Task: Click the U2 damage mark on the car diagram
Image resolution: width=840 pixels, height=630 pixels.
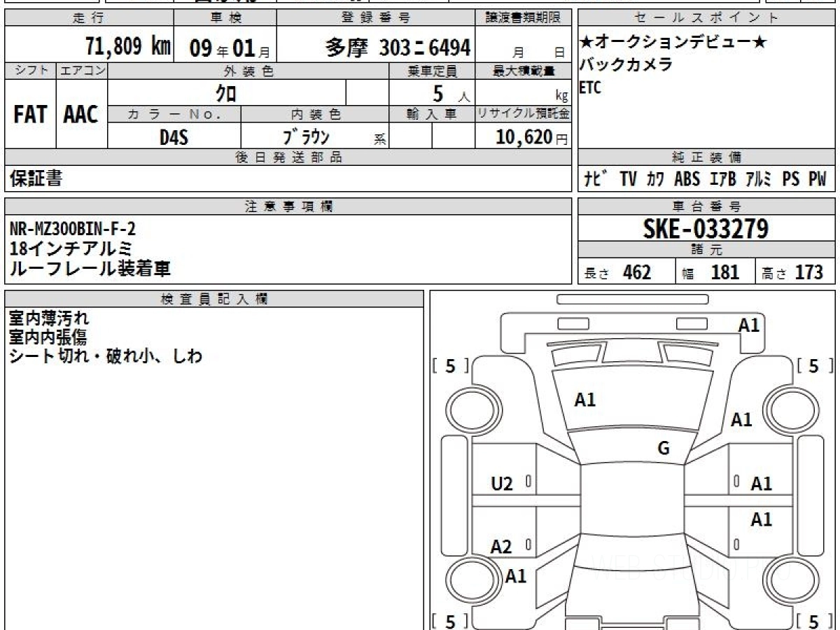Action: click(501, 483)
